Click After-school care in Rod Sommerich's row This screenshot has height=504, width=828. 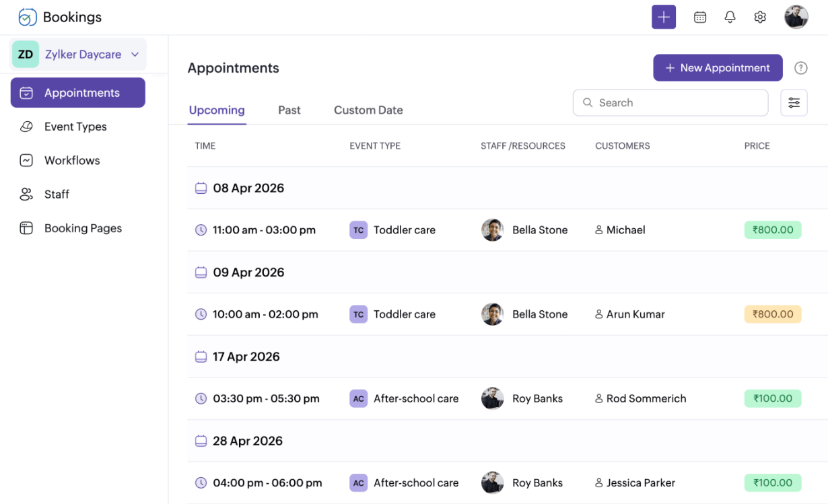click(416, 398)
